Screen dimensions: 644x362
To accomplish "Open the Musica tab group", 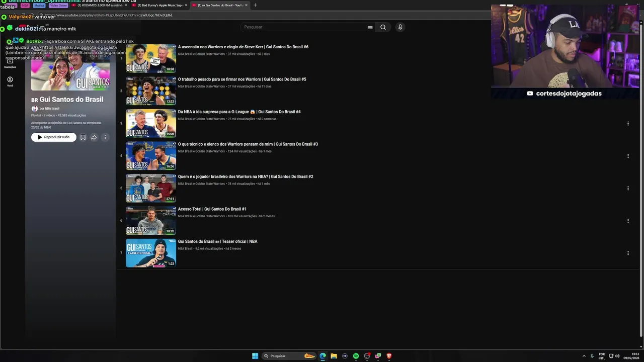I will (39, 5).
